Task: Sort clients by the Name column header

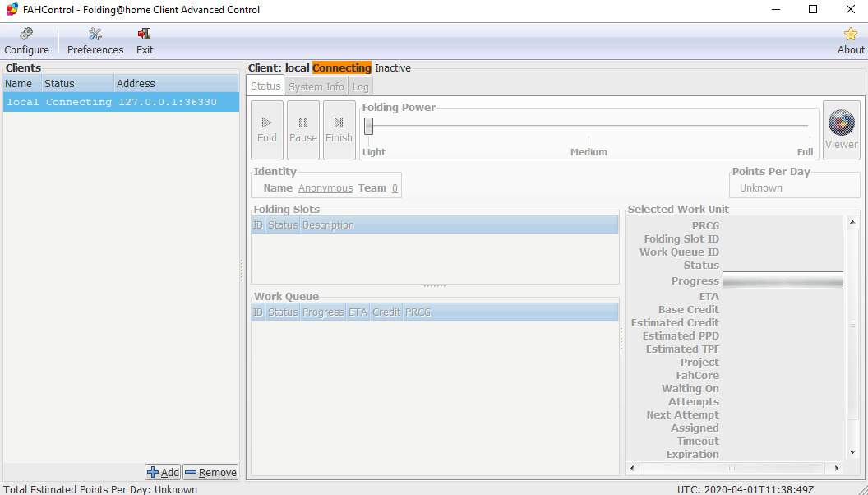Action: 22,84
